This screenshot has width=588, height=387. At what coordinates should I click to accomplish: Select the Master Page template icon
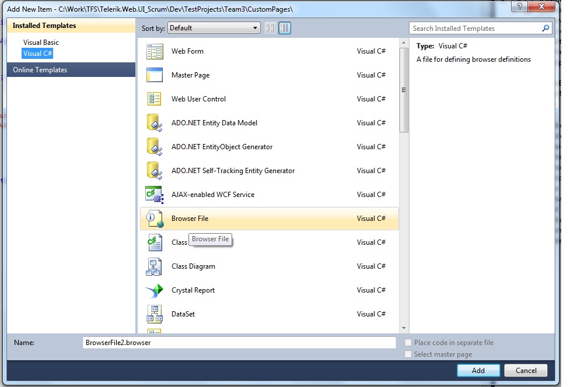pyautogui.click(x=155, y=75)
